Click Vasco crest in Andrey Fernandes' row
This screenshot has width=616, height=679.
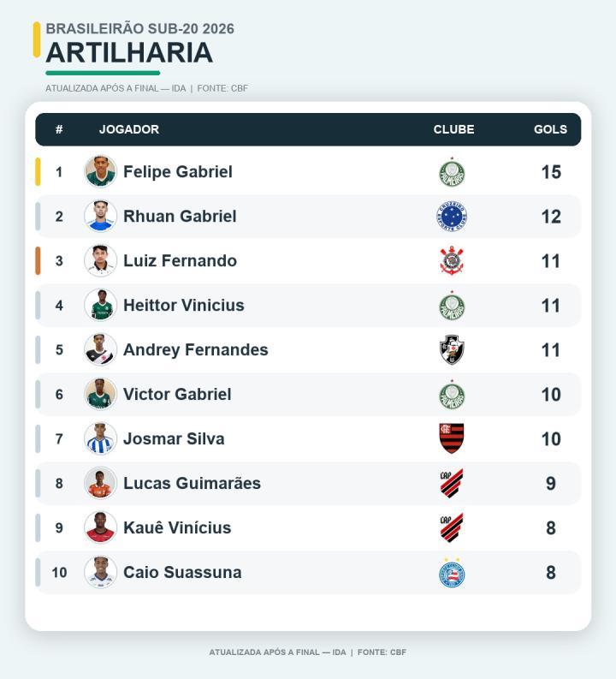(x=452, y=349)
